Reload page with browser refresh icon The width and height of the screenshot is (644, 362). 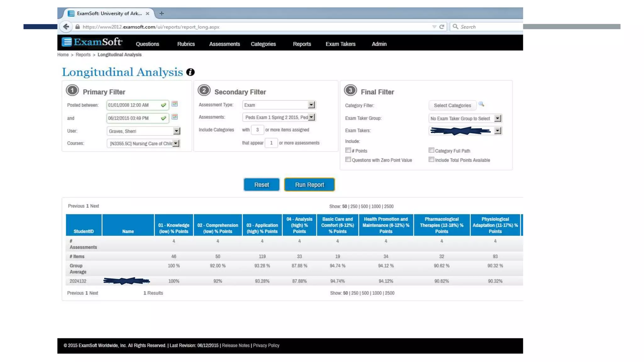[441, 27]
